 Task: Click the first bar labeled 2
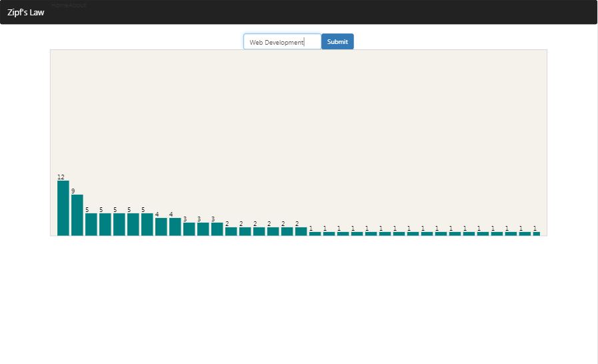click(231, 231)
